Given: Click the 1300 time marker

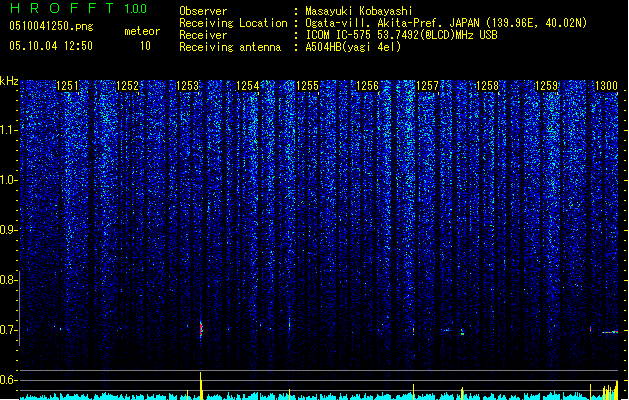Looking at the screenshot, I should tap(606, 86).
